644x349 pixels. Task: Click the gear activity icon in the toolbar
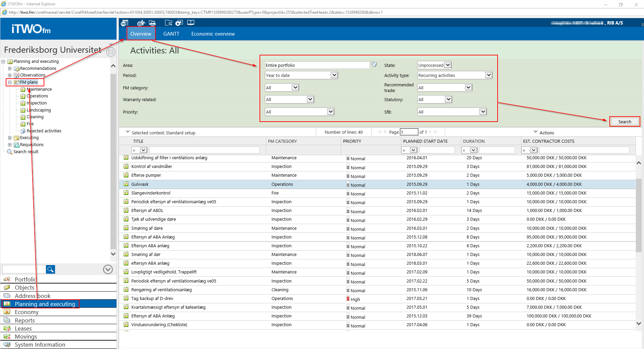click(141, 23)
